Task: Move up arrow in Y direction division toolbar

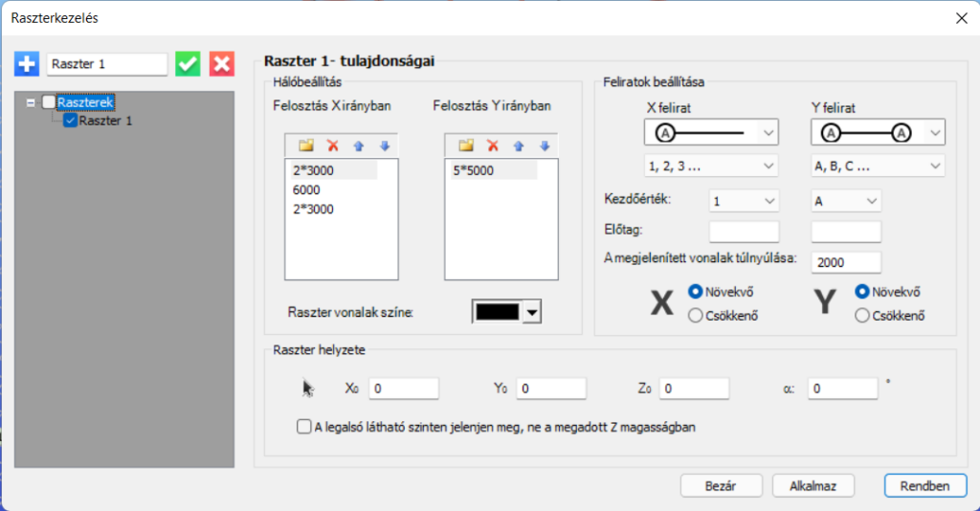Action: pos(519,145)
